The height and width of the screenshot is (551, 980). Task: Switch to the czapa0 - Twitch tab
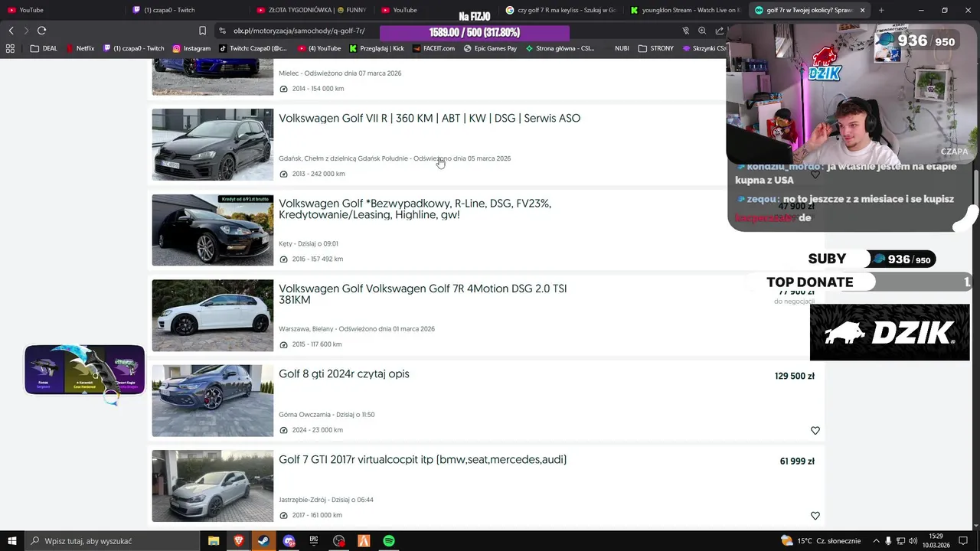(188, 10)
